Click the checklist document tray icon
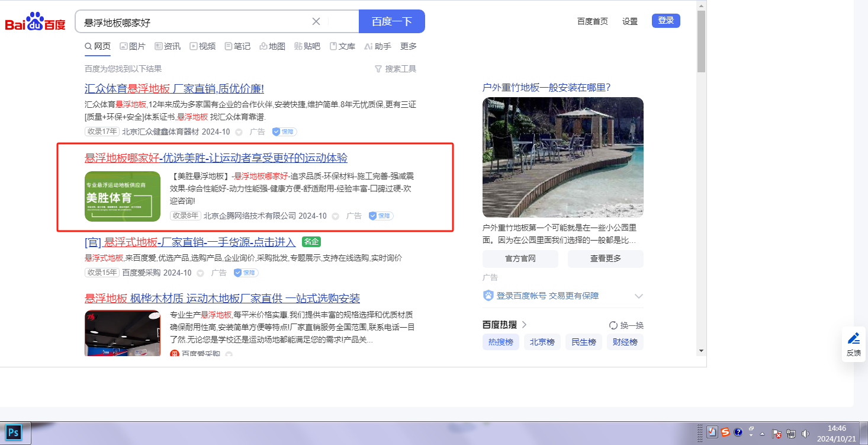The width and height of the screenshot is (868, 445). pyautogui.click(x=713, y=432)
